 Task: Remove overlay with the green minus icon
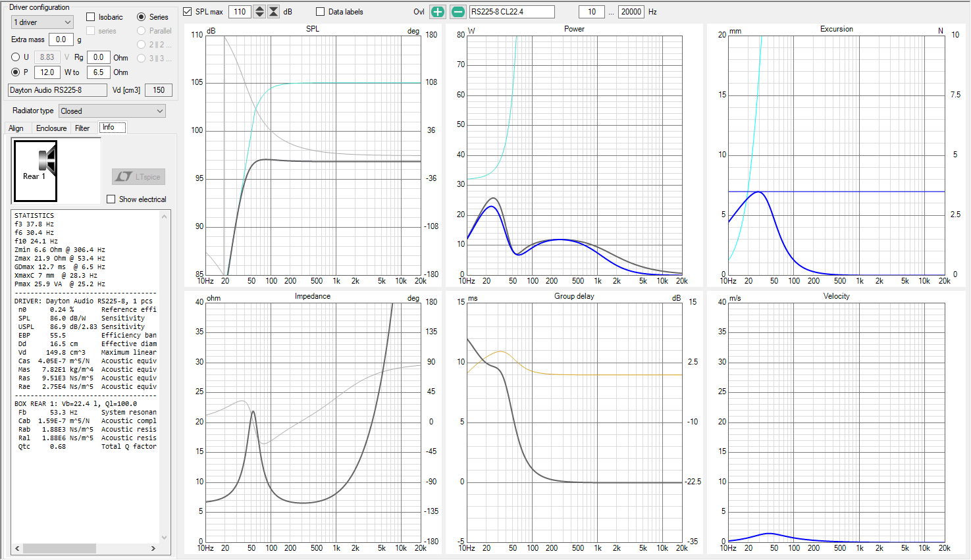pyautogui.click(x=458, y=12)
